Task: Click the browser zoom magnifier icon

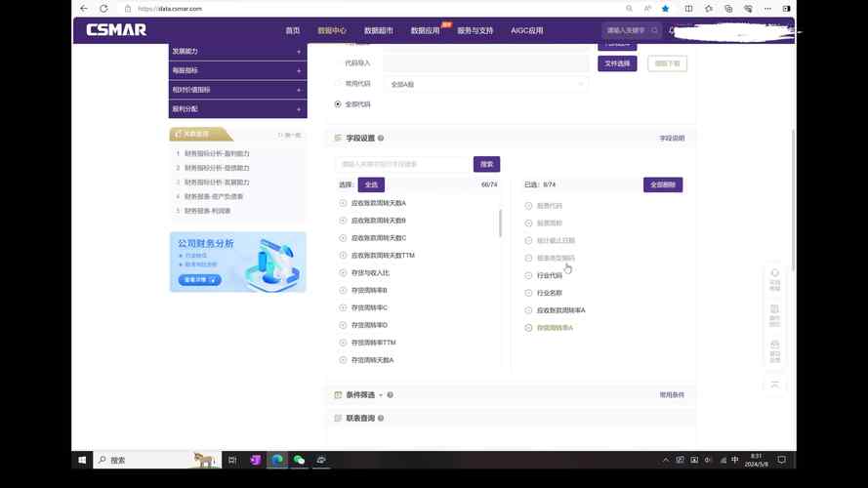Action: click(629, 9)
